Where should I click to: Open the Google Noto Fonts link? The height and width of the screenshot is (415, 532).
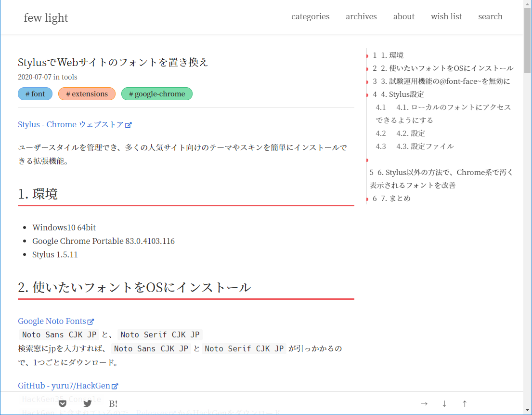[x=56, y=321]
